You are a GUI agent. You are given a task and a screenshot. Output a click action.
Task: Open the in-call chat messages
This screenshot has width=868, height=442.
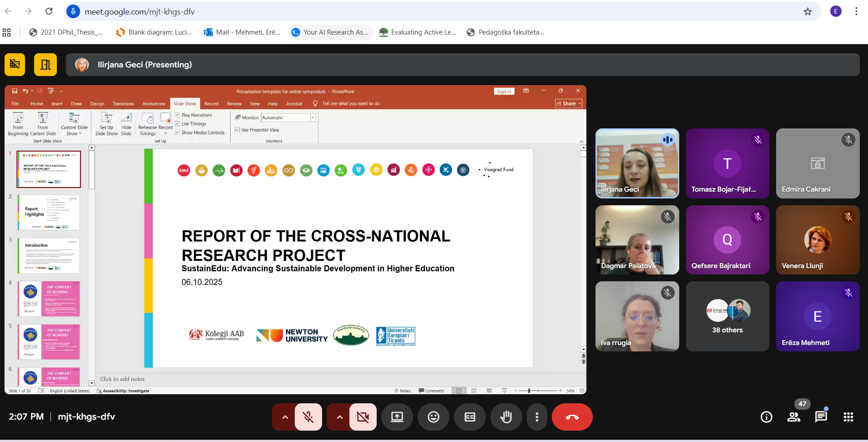tap(821, 417)
